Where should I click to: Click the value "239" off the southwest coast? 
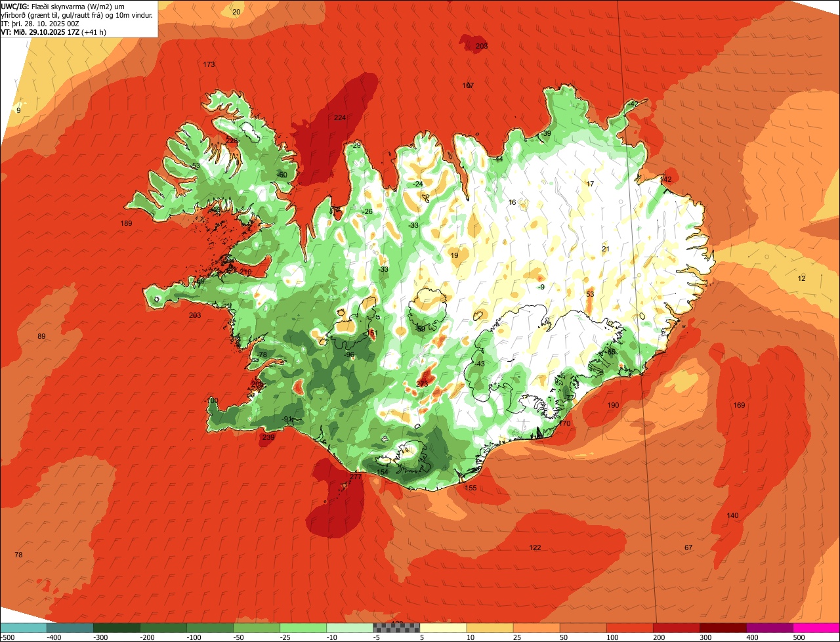click(x=268, y=437)
